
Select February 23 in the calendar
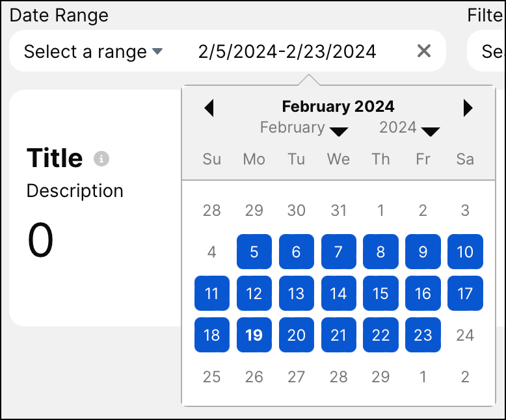(423, 335)
